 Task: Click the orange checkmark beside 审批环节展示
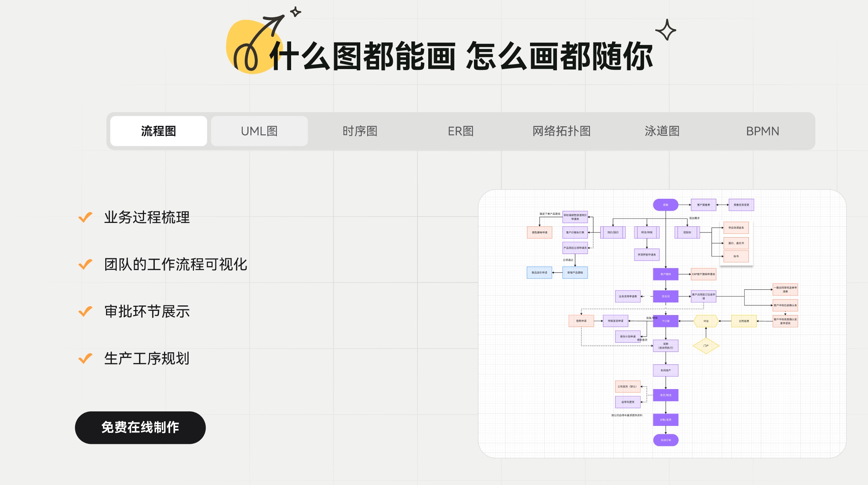pos(85,311)
